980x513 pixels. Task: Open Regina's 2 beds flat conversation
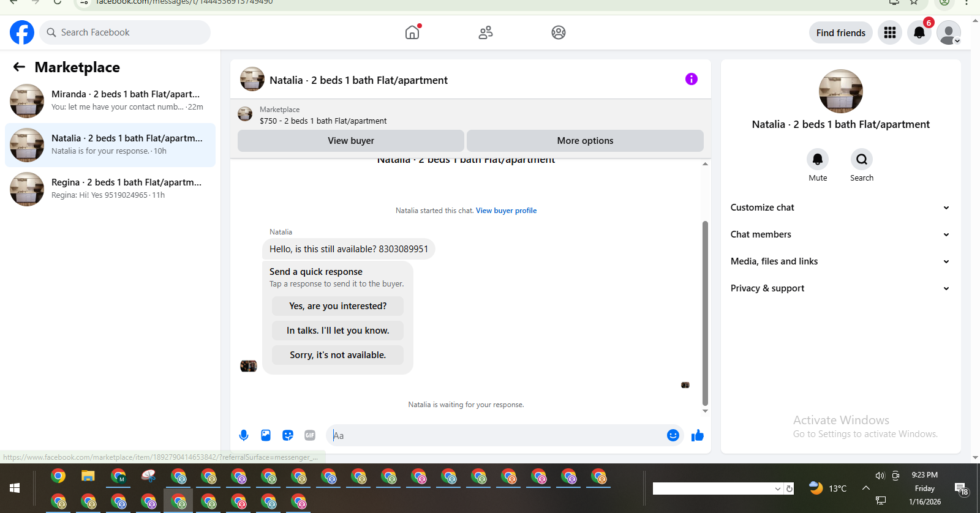point(110,189)
